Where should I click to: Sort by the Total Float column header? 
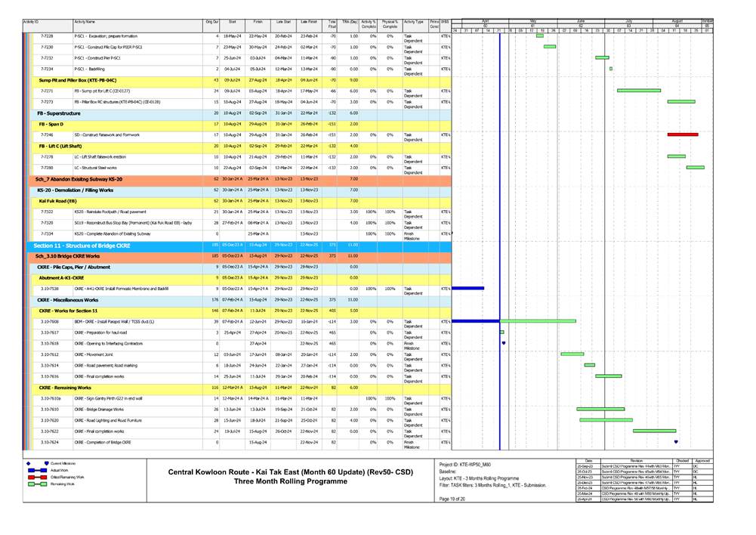[x=332, y=25]
